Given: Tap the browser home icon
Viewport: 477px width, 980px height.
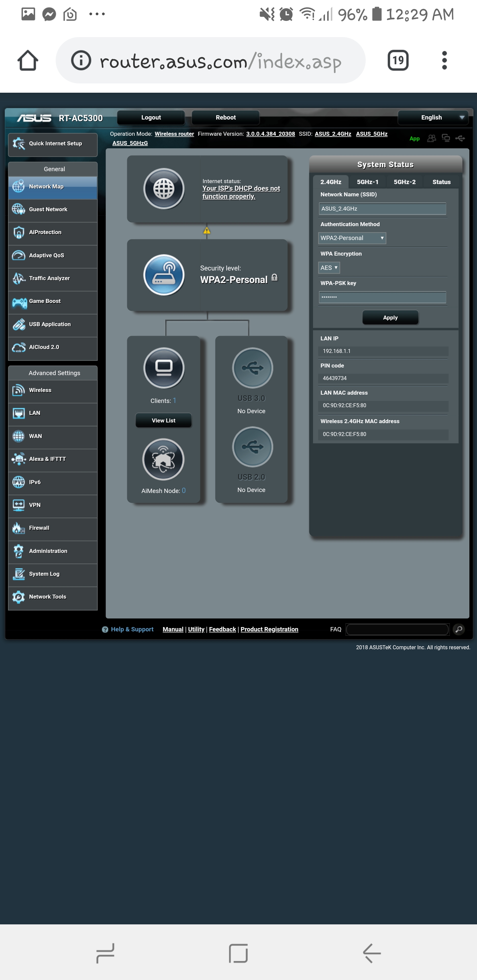Looking at the screenshot, I should [x=28, y=61].
